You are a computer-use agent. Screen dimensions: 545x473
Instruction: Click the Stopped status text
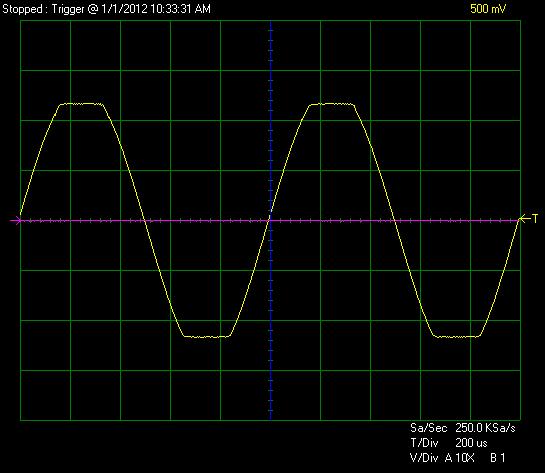22,9
